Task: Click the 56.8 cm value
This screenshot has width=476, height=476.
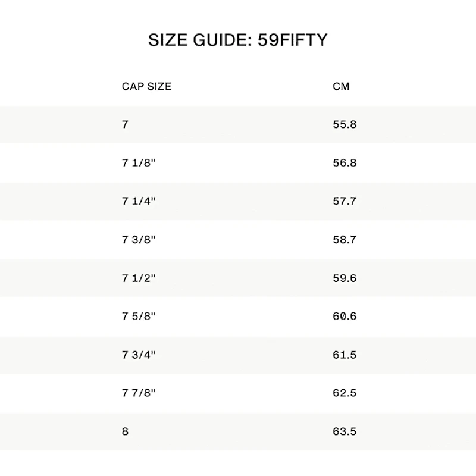Action: click(x=345, y=163)
